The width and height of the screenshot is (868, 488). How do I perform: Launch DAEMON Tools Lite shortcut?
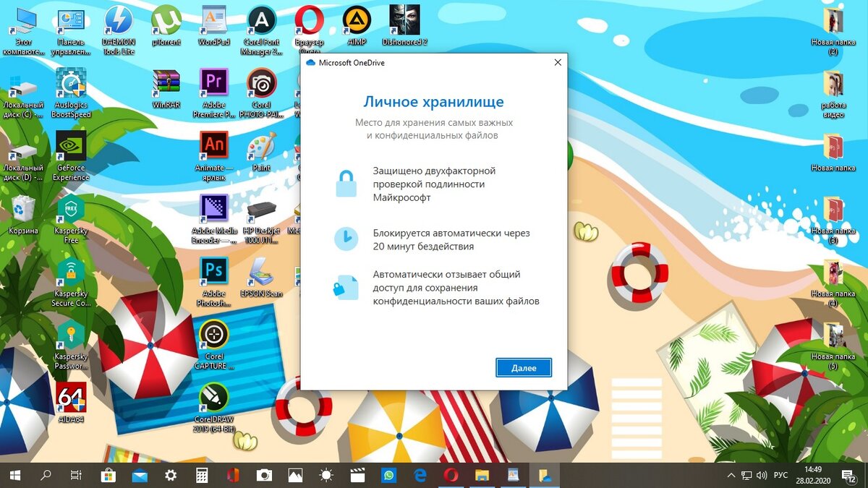(119, 30)
